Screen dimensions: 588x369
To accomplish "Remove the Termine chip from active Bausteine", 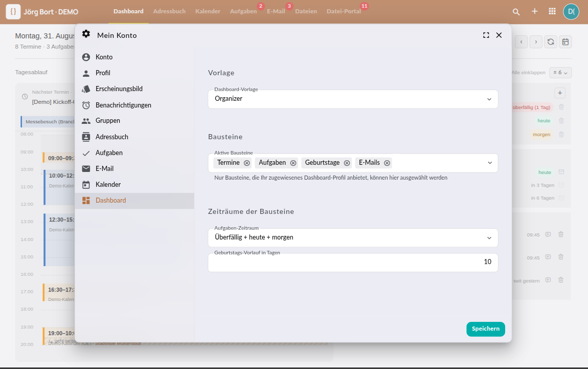I will [247, 163].
